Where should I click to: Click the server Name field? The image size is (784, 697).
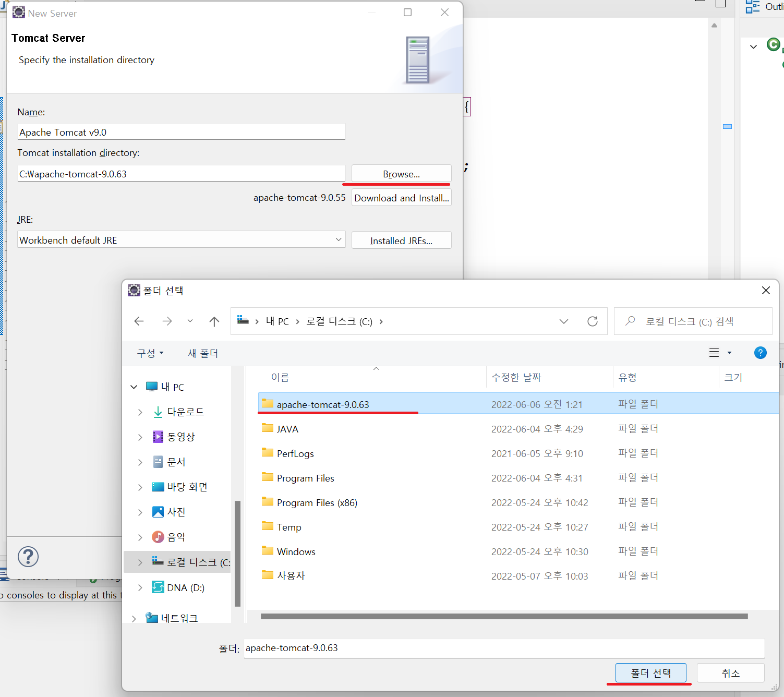[181, 132]
